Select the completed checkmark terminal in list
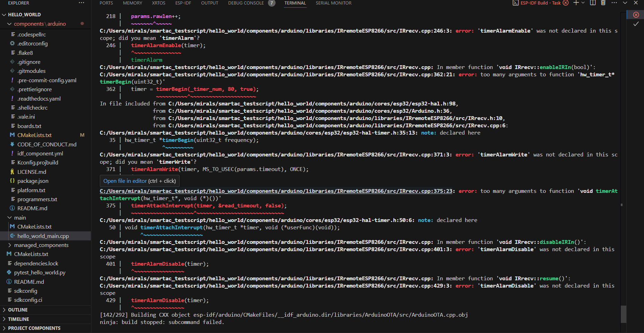Screen dimensions: 644x333 pos(636,24)
